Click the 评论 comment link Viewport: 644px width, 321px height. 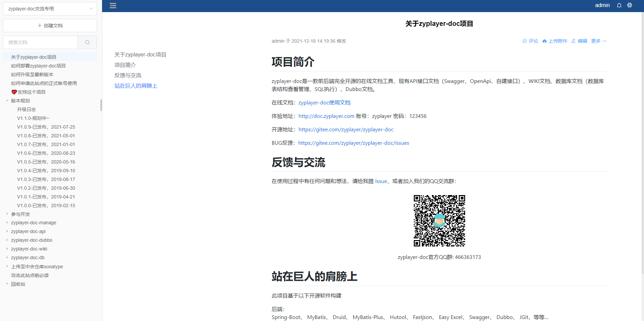tap(533, 41)
